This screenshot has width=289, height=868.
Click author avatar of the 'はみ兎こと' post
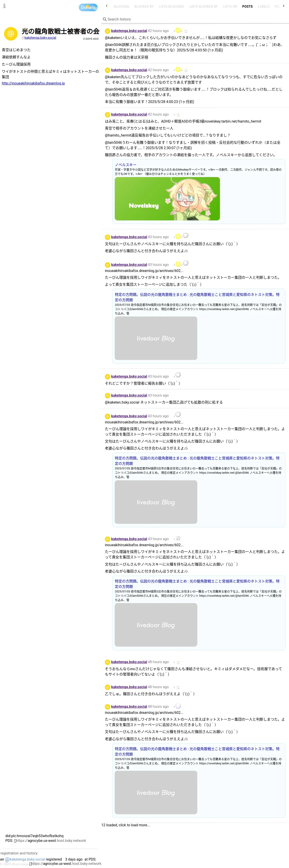107,114
